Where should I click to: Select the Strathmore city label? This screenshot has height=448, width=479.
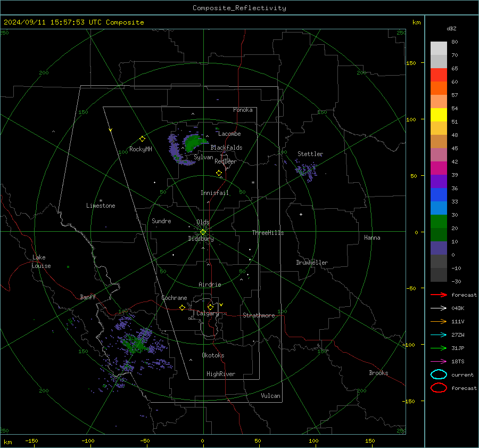259,315
